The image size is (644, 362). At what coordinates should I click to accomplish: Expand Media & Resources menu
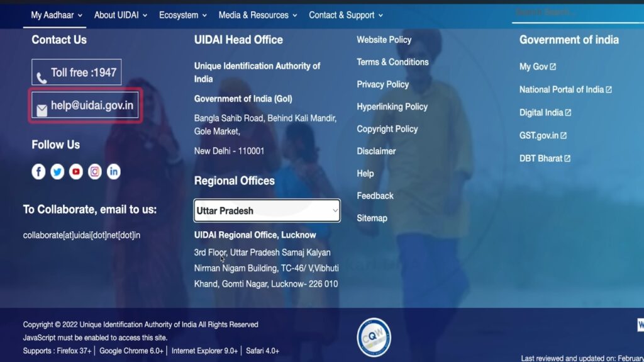tap(257, 15)
